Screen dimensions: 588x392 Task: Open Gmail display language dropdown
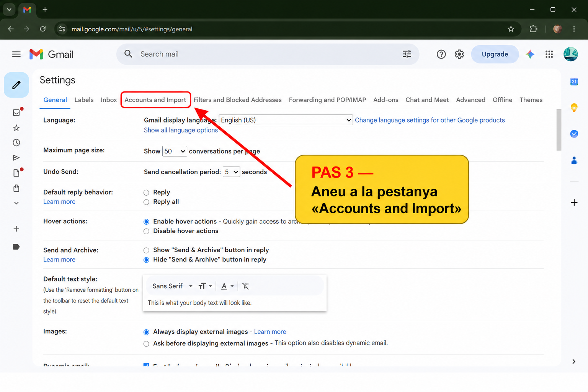point(286,120)
